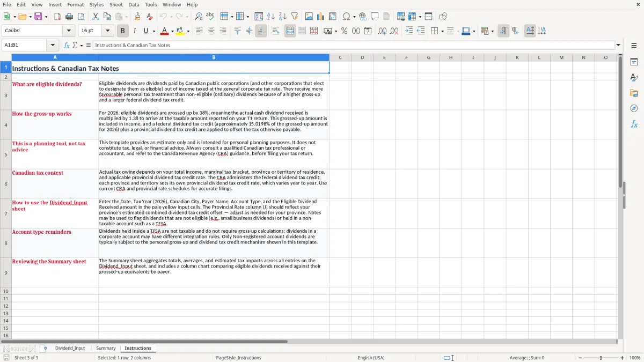
Task: Click the Copy icon
Action: coord(107,17)
